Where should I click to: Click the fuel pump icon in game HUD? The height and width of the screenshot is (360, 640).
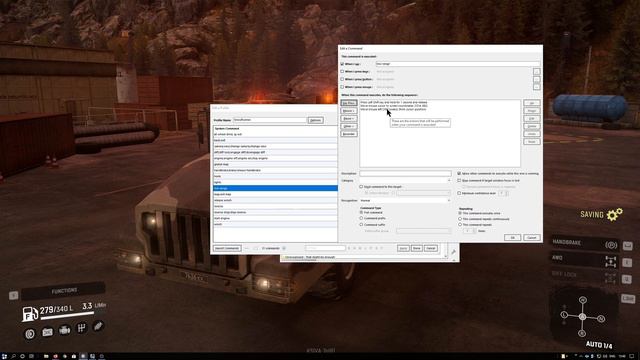[30, 314]
